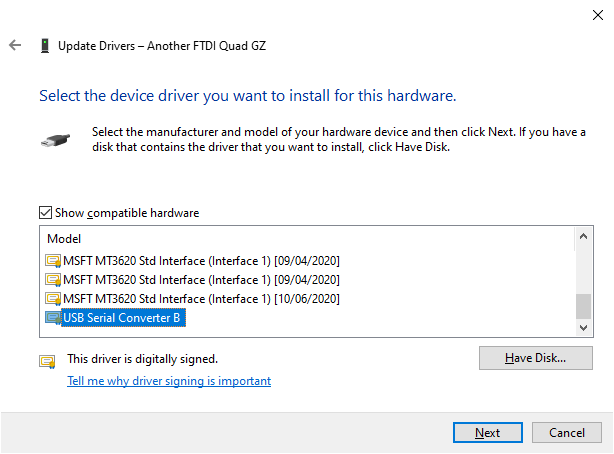Click the model list scrollbar thumb

pyautogui.click(x=583, y=305)
